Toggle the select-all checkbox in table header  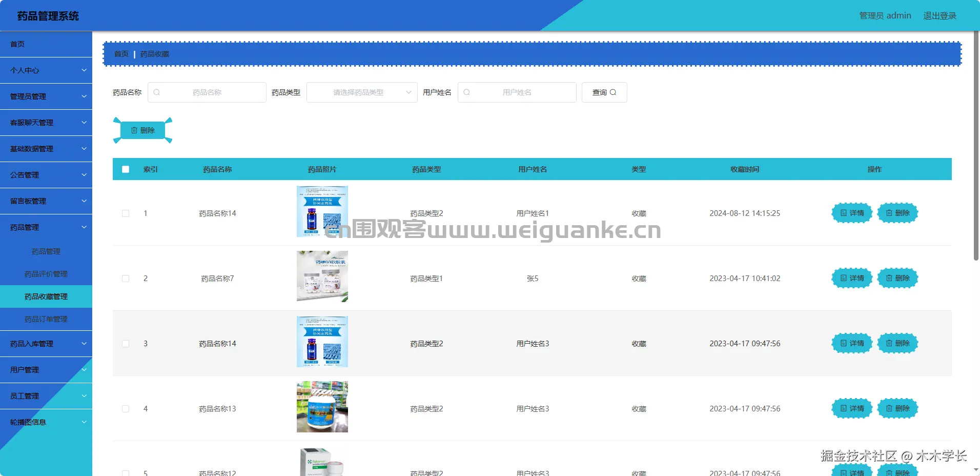click(126, 169)
